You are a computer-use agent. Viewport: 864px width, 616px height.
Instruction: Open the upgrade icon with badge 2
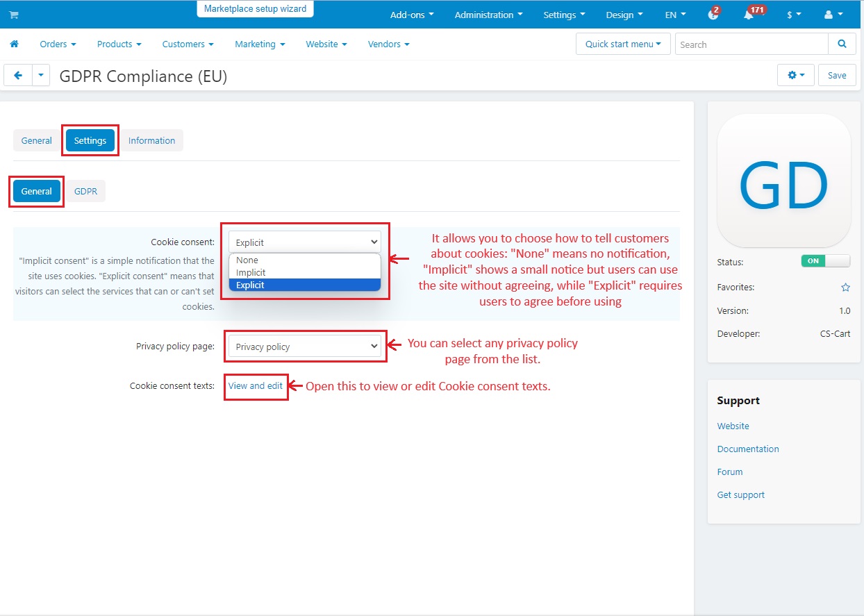click(x=713, y=14)
